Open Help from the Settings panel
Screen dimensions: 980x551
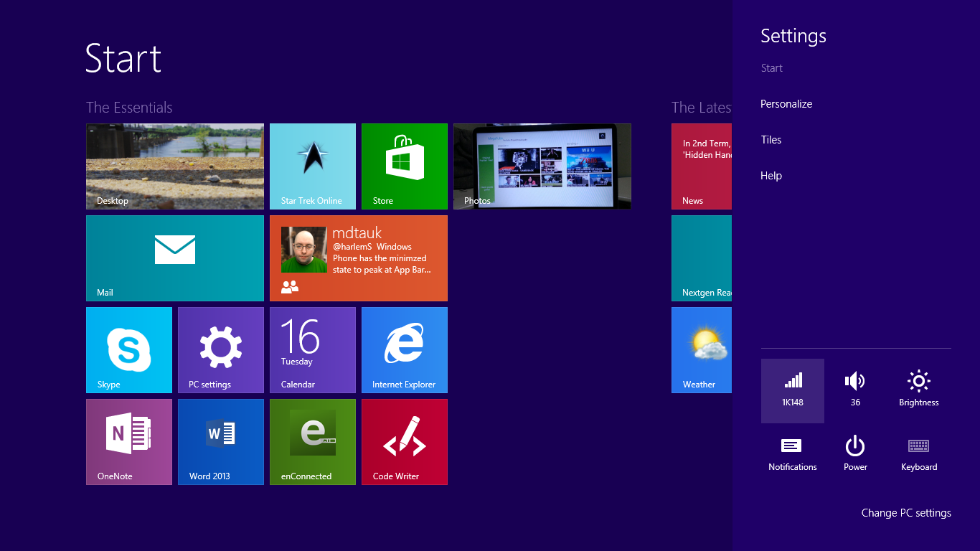pos(771,176)
